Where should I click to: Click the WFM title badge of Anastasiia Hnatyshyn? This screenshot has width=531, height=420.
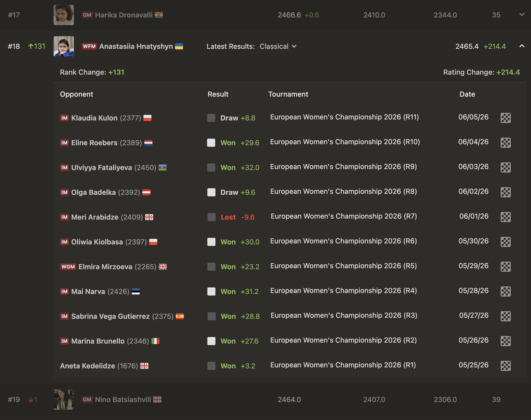pyautogui.click(x=89, y=46)
